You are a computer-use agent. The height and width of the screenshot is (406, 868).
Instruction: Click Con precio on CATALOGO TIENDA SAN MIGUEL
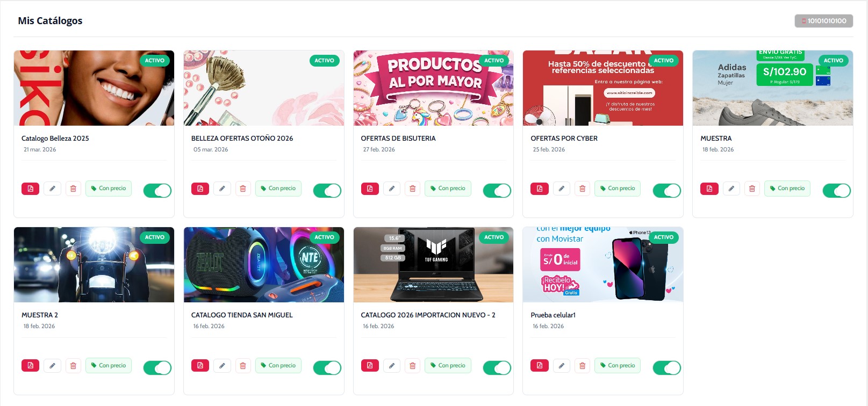pyautogui.click(x=278, y=366)
